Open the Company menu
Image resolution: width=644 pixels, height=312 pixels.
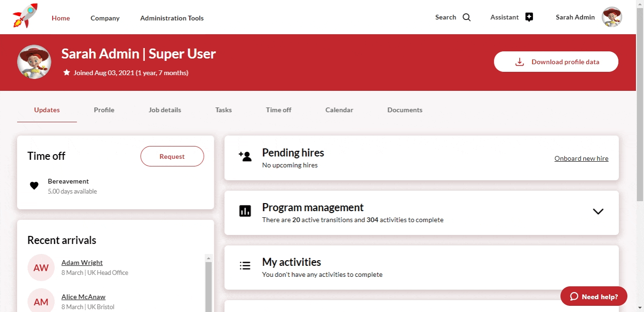tap(105, 18)
